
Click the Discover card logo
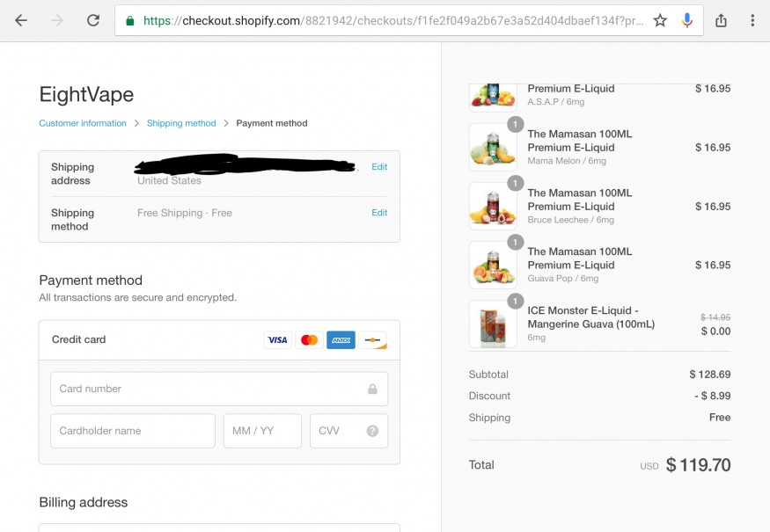373,339
